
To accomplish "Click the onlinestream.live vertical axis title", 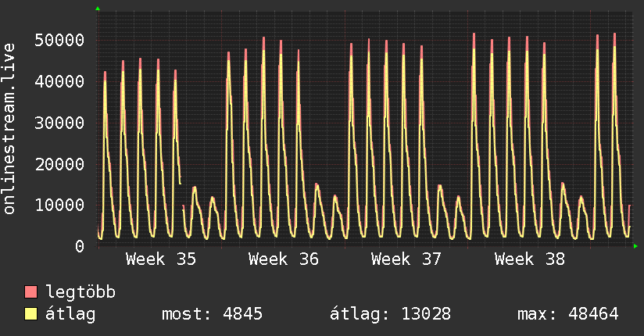I will coord(9,129).
